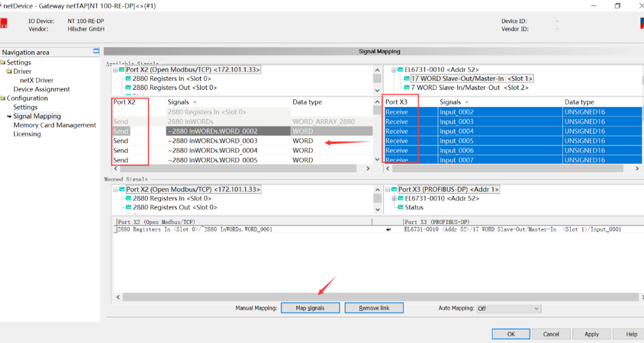The image size is (644, 343).
Task: Open Licensing page
Action: pos(27,134)
